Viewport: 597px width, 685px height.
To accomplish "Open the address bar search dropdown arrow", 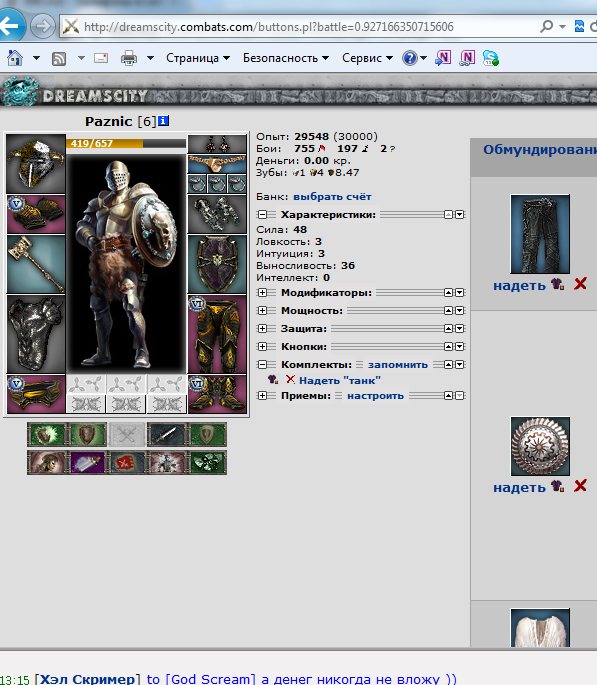I will point(562,27).
